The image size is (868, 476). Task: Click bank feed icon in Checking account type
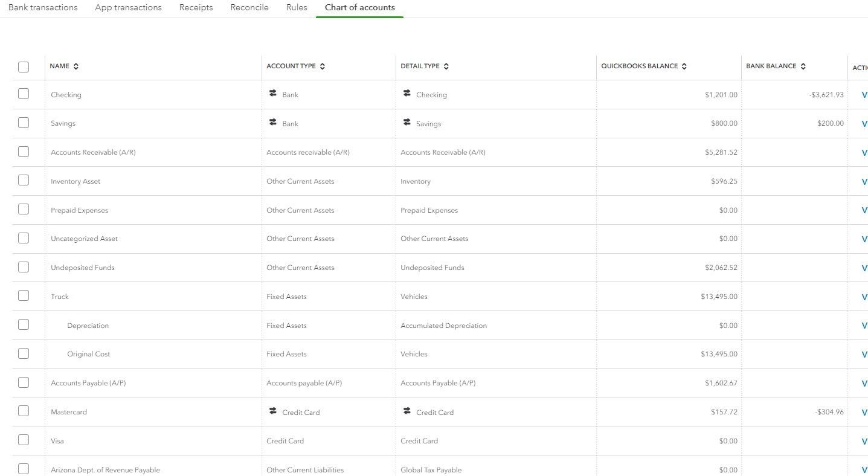tap(273, 94)
